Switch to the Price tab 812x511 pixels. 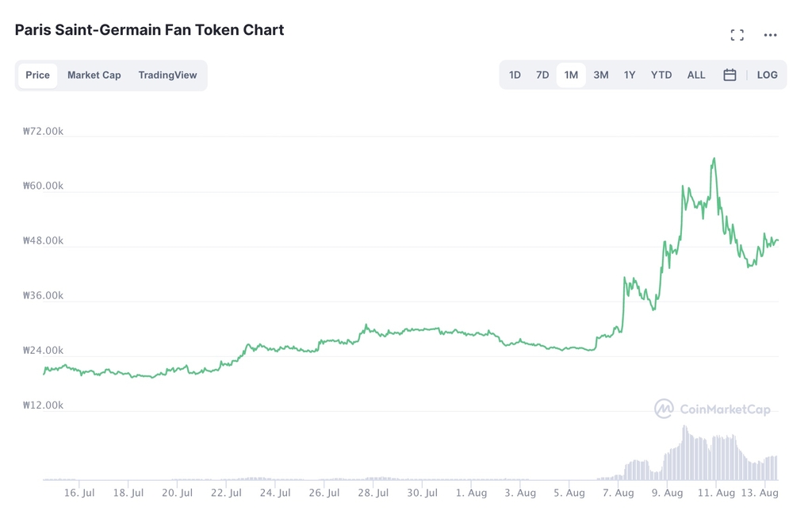[37, 75]
